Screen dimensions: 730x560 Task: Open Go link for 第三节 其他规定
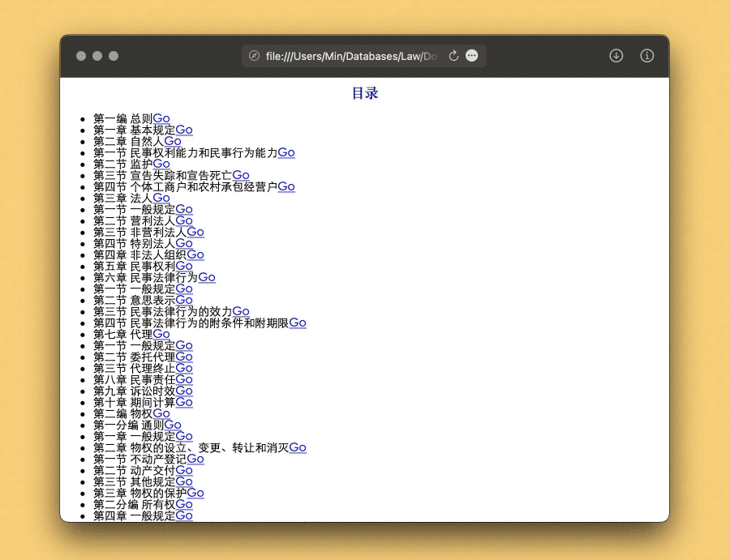184,481
